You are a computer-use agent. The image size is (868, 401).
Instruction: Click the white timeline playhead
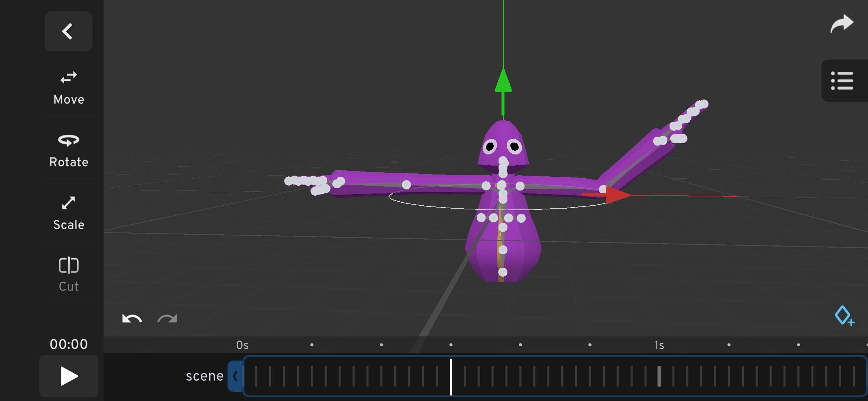451,377
